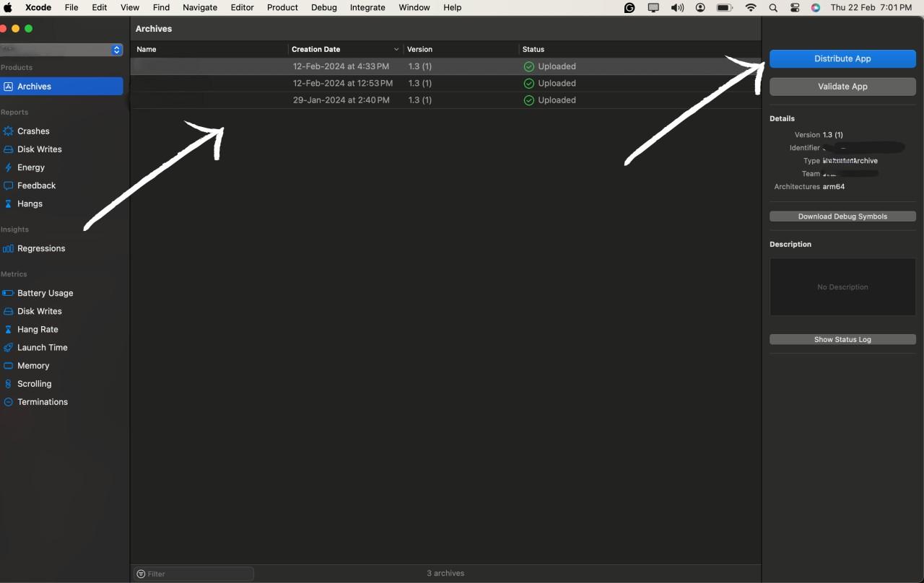
Task: Open the Debug menu
Action: pos(324,7)
